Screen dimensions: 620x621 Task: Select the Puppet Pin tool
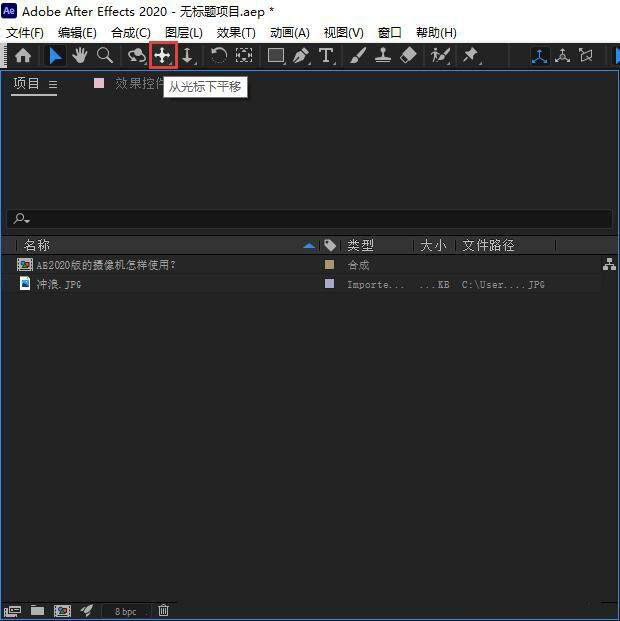(471, 55)
